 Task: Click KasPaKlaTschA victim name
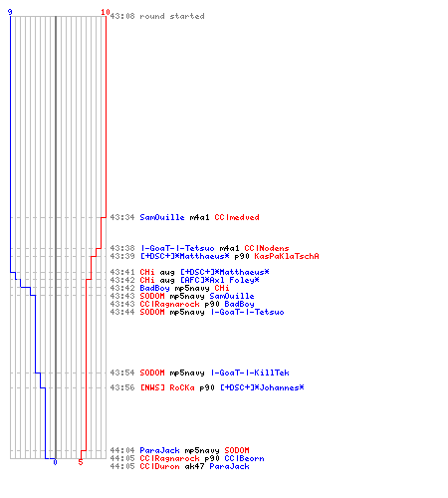point(287,256)
